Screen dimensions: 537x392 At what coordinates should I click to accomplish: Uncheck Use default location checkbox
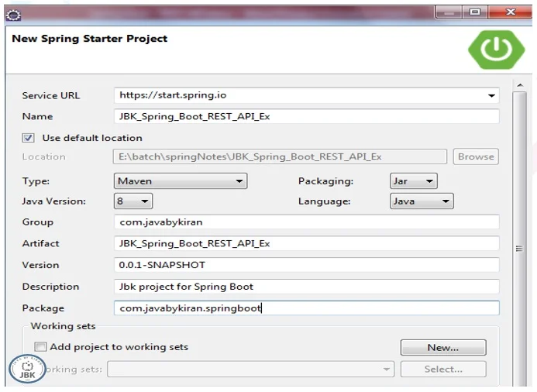coord(28,138)
